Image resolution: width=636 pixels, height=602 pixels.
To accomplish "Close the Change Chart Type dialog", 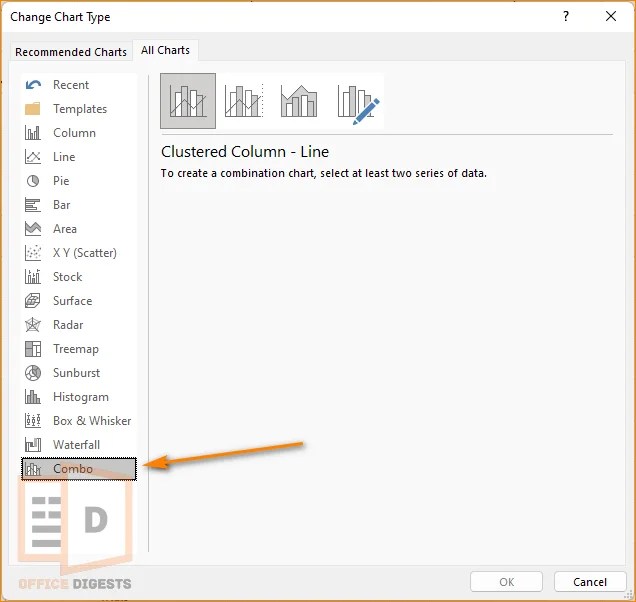I will [x=611, y=16].
